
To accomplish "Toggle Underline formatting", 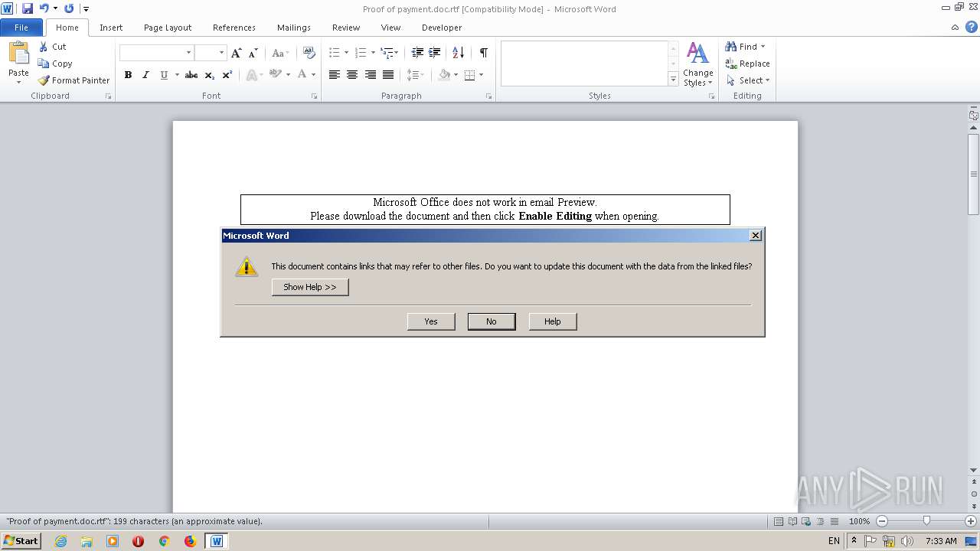I will 164,75.
